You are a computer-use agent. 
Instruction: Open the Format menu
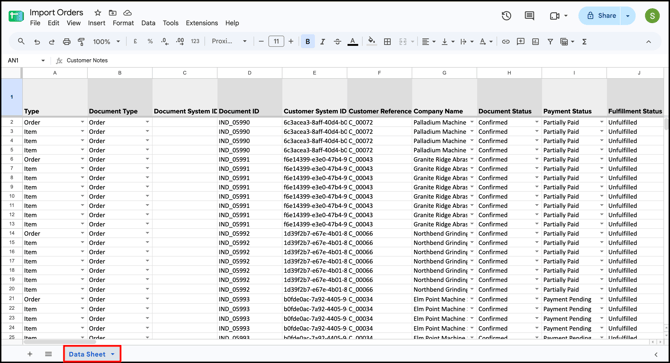(x=123, y=23)
